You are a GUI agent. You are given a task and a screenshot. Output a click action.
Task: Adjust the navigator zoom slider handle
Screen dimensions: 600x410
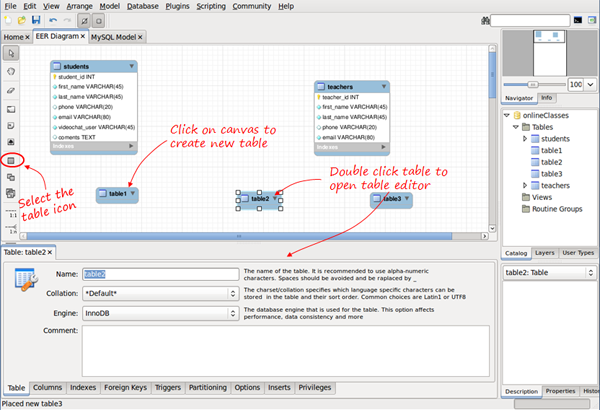(533, 84)
